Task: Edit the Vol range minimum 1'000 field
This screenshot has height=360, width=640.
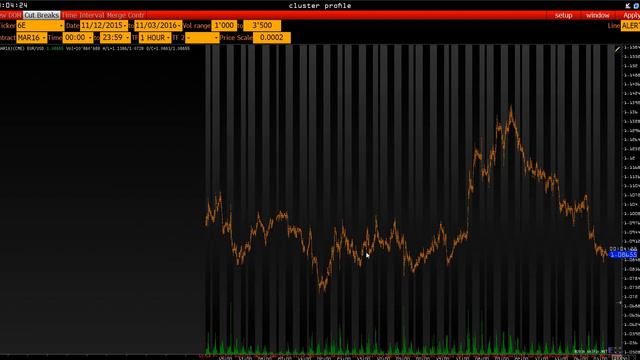Action: pyautogui.click(x=224, y=26)
